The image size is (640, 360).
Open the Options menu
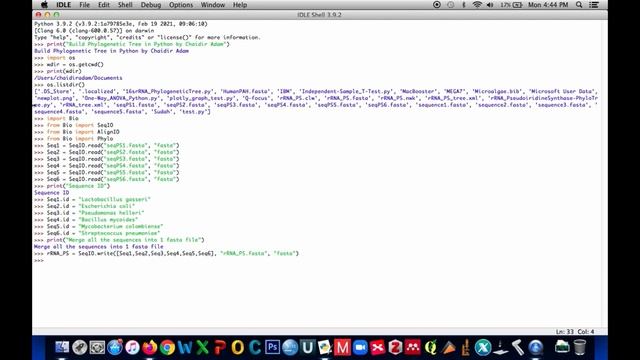pos(181,5)
